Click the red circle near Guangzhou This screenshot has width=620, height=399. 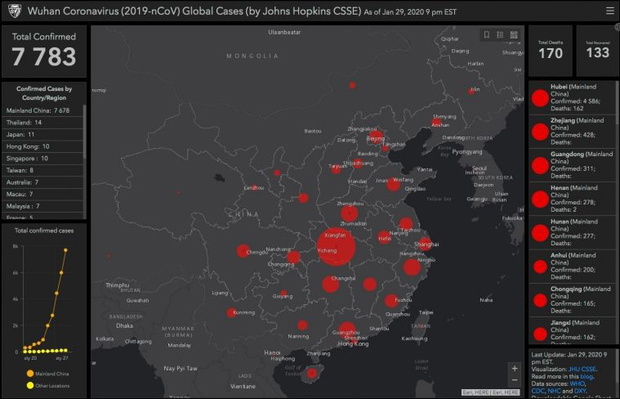pyautogui.click(x=347, y=331)
